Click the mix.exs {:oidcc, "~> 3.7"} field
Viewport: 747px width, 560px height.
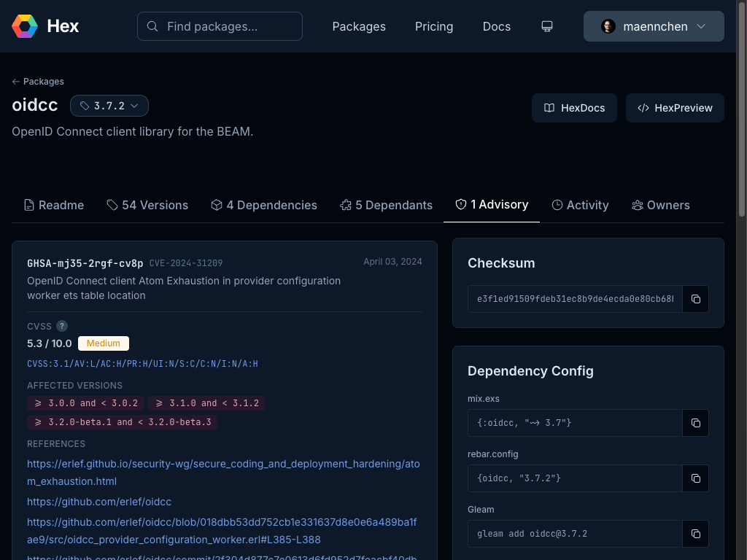point(575,423)
